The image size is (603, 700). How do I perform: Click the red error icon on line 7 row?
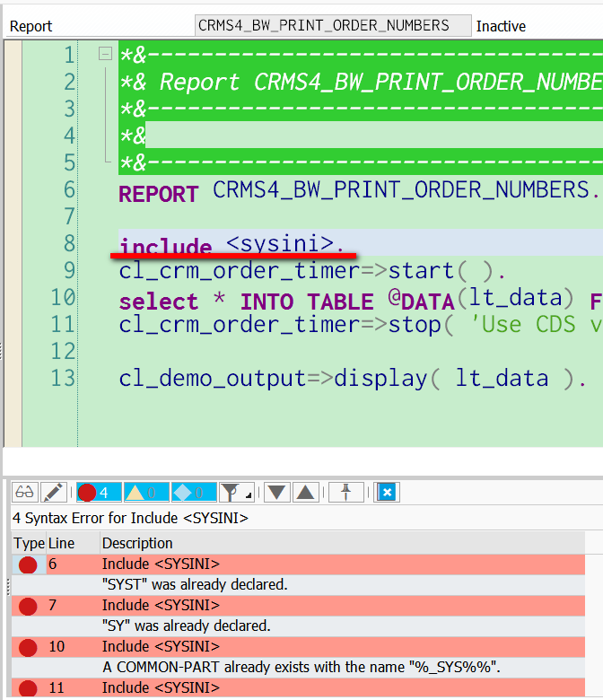(28, 607)
